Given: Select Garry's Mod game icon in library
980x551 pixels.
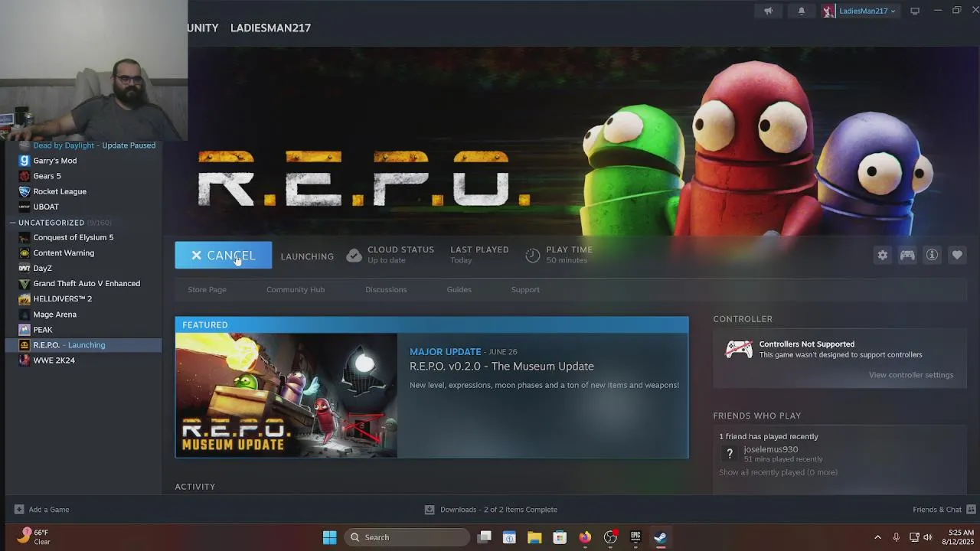Looking at the screenshot, I should [24, 161].
